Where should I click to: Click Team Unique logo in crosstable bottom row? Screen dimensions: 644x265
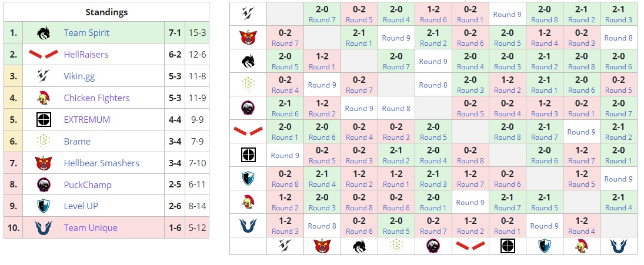pos(618,246)
